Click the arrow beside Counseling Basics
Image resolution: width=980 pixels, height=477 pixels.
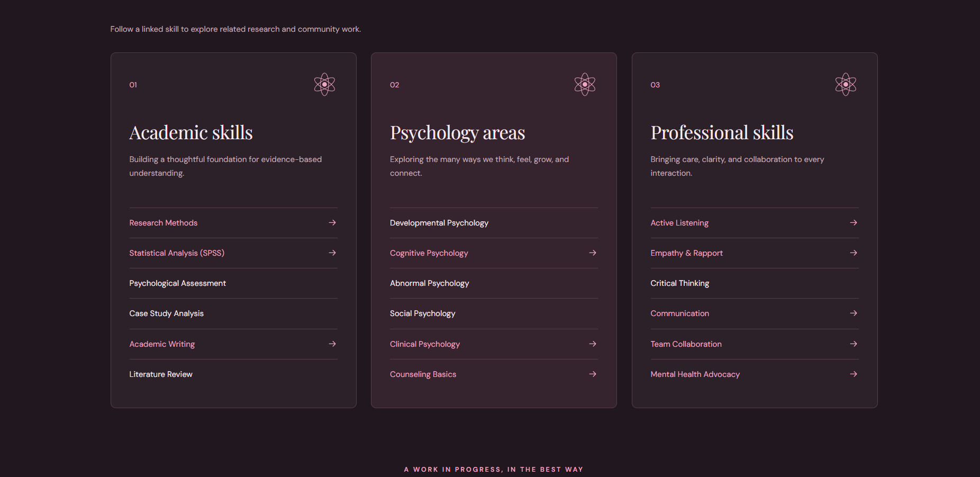pos(593,374)
